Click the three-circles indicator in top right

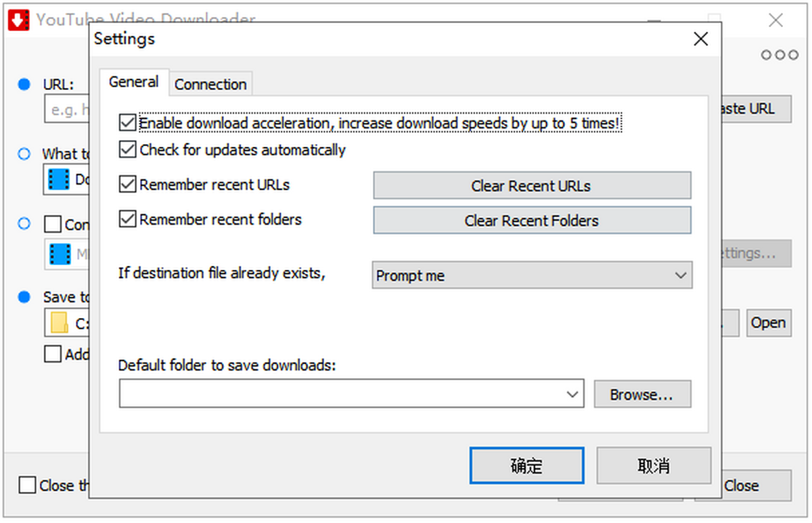click(779, 55)
